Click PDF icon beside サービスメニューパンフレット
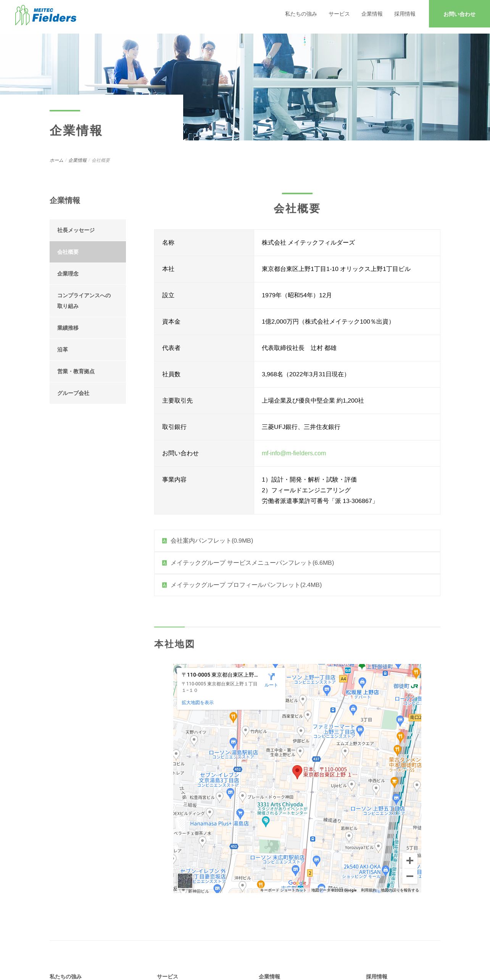The image size is (490, 980). point(164,563)
